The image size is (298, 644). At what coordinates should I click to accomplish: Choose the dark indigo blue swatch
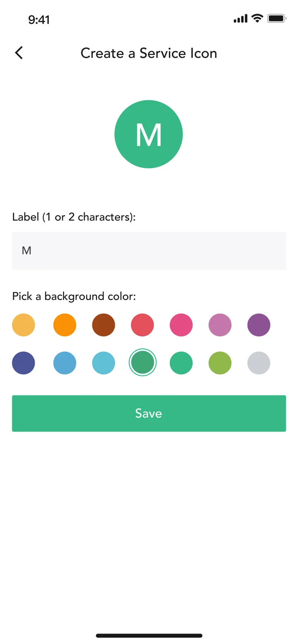coord(24,363)
